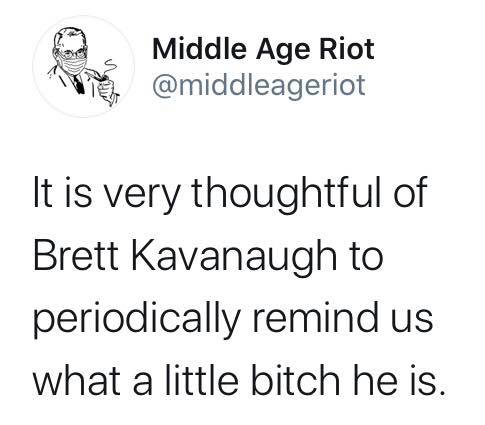The height and width of the screenshot is (425, 485).
Task: Click the Middle Age Riot display name
Action: pos(263,51)
